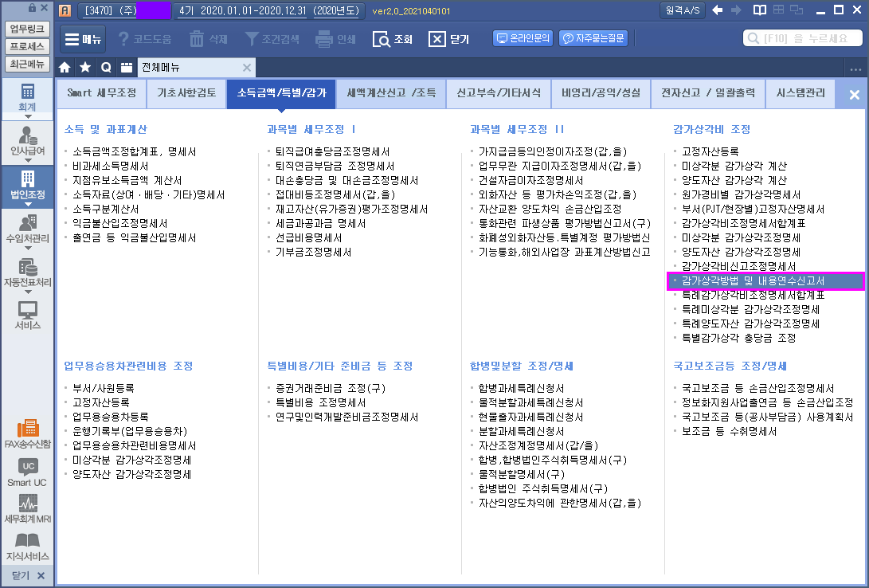The image size is (869, 588).
Task: Expand the 수임처관리 sidebar section
Action: 28,229
